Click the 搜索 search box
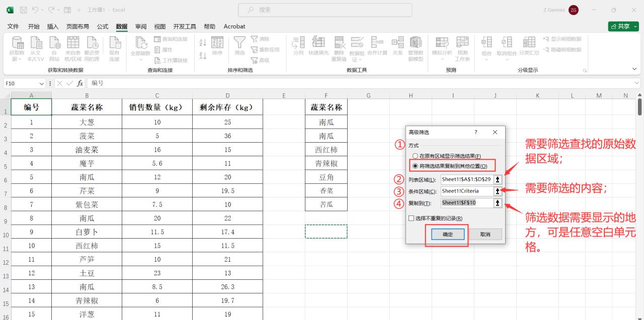644x320 pixels. coord(325,10)
